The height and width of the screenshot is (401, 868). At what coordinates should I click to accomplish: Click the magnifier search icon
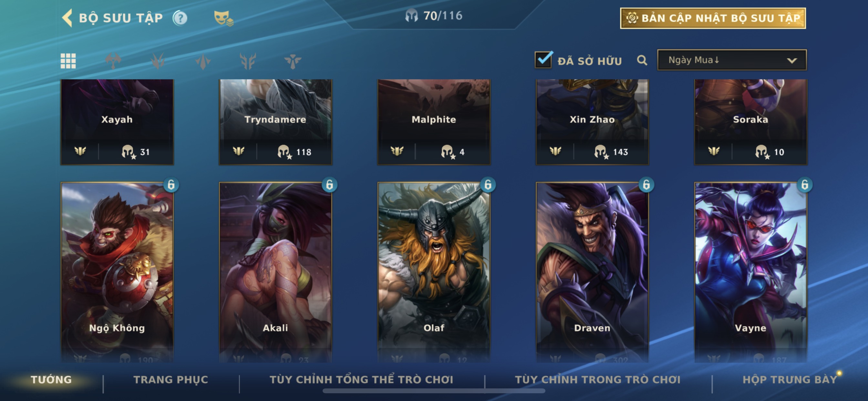(x=642, y=60)
